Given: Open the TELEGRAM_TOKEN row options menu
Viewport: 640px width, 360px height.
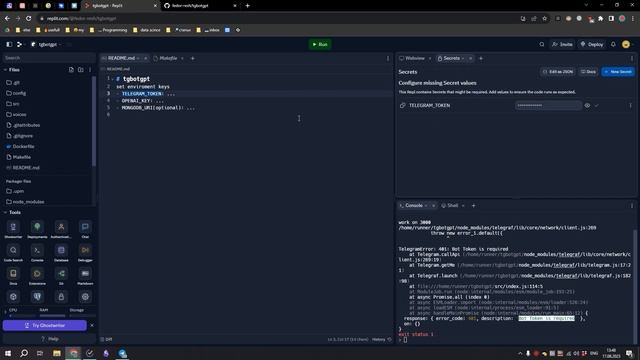Looking at the screenshot, I should click(630, 105).
